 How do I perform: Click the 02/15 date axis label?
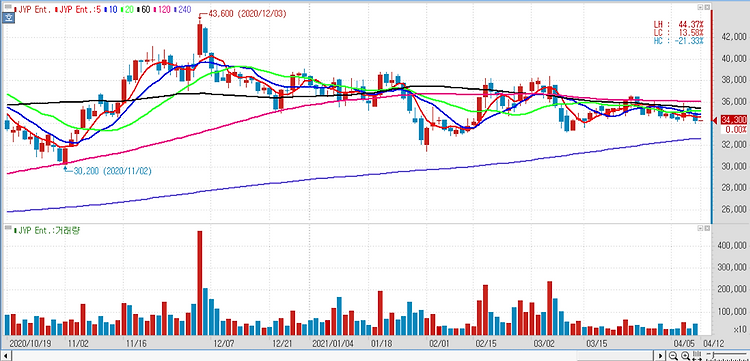pyautogui.click(x=486, y=343)
